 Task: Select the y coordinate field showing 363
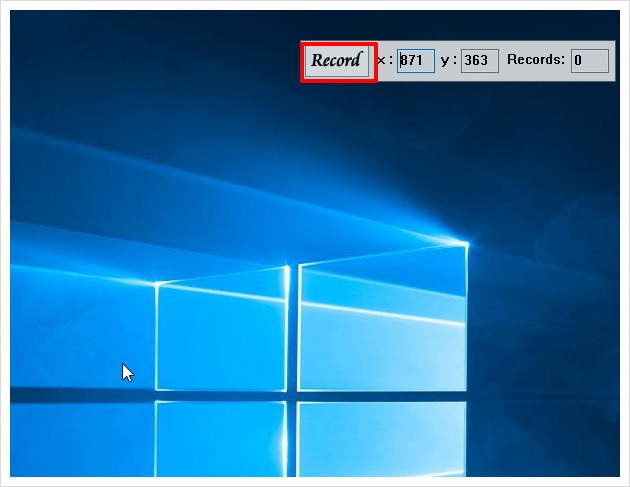[480, 61]
